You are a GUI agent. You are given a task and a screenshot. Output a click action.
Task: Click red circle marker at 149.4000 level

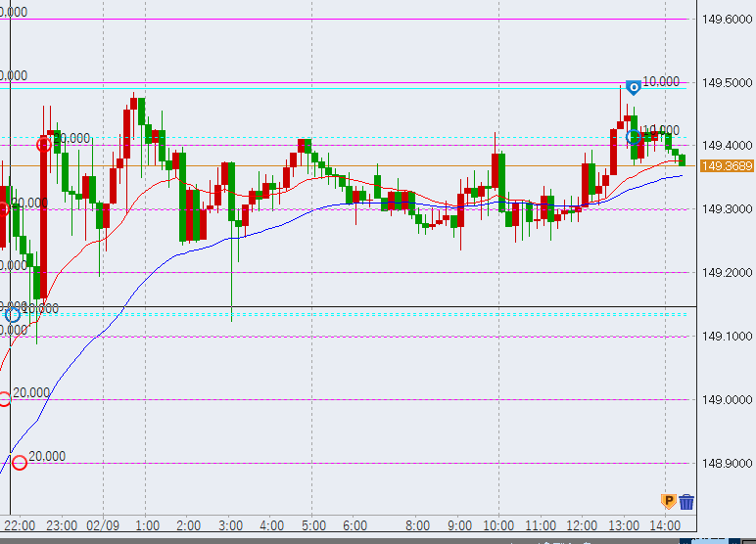coord(43,145)
